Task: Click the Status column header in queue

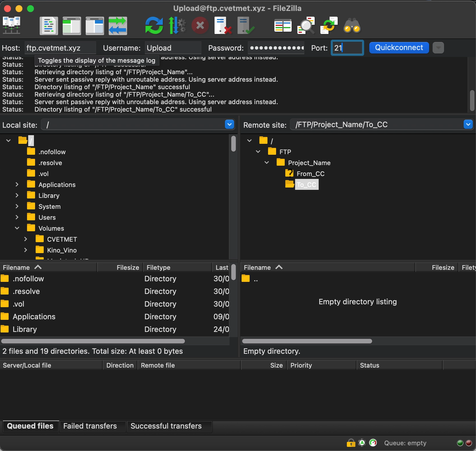Action: [x=400, y=365]
